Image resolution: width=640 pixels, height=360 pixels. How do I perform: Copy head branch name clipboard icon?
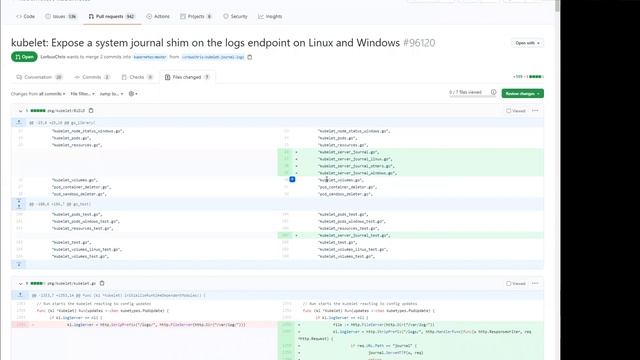[250, 57]
